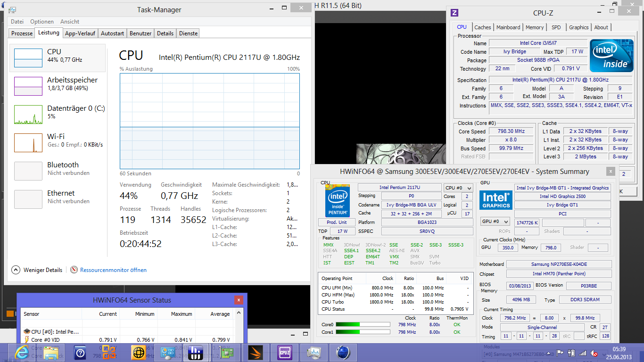Open the Control Panel taskbar icon
Image resolution: width=644 pixels, height=362 pixels.
(168, 352)
